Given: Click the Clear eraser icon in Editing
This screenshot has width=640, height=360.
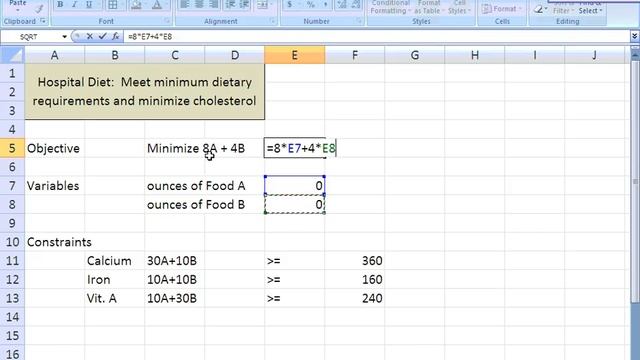Looking at the screenshot, I should [538, 9].
